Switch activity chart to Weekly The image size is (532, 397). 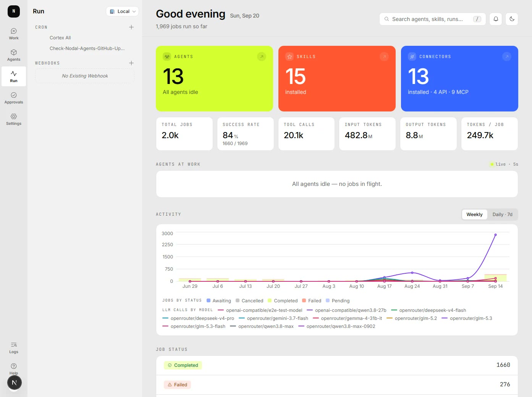coord(474,215)
